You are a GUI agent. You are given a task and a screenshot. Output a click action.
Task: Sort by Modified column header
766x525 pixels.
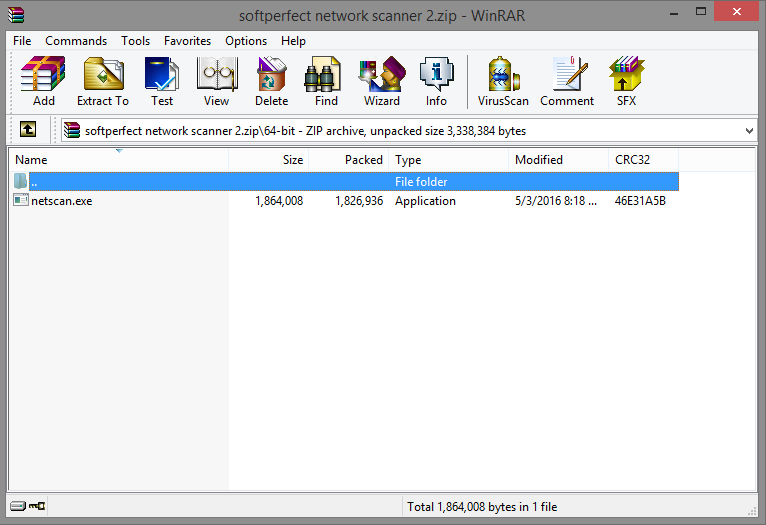pyautogui.click(x=558, y=160)
